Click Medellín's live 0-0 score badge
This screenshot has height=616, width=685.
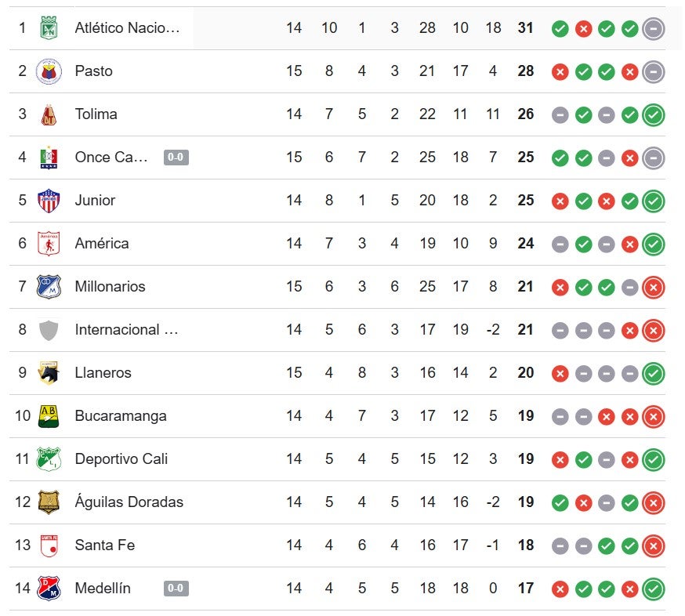(x=176, y=589)
